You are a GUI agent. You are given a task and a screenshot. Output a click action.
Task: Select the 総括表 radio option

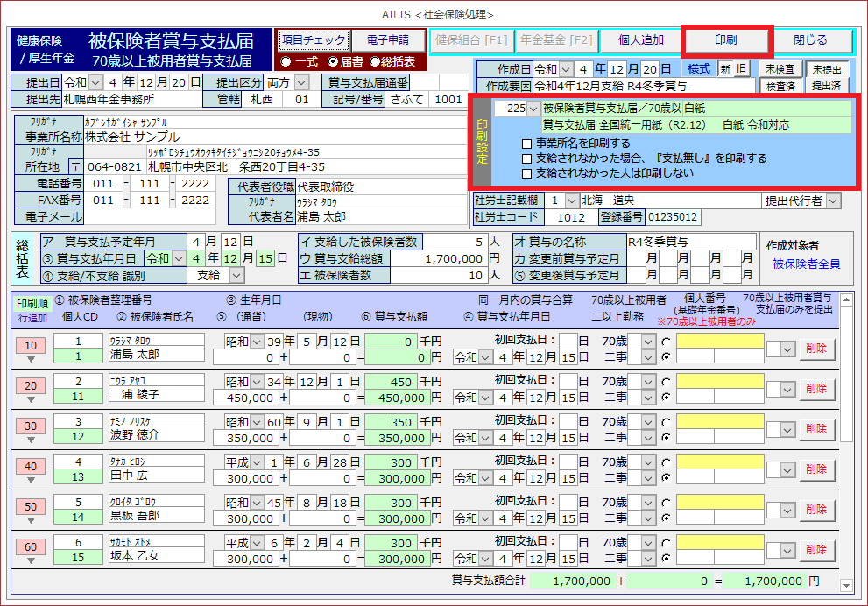[375, 61]
